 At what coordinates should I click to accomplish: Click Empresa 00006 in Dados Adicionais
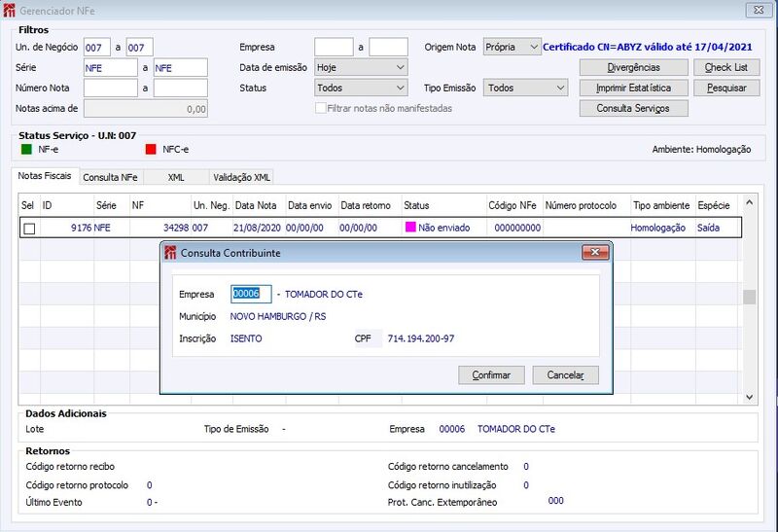[x=452, y=429]
